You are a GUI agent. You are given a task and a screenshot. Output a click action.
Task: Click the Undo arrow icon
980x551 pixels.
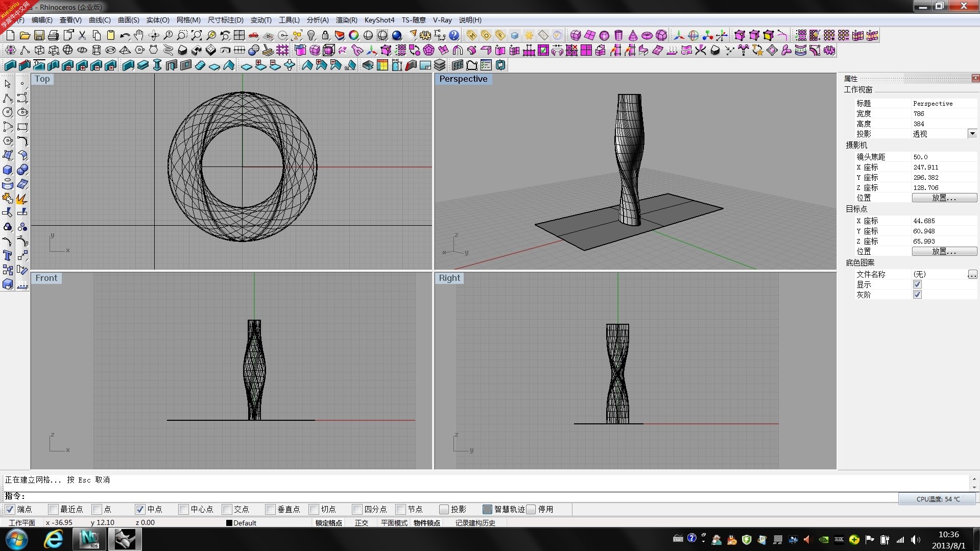click(x=125, y=35)
